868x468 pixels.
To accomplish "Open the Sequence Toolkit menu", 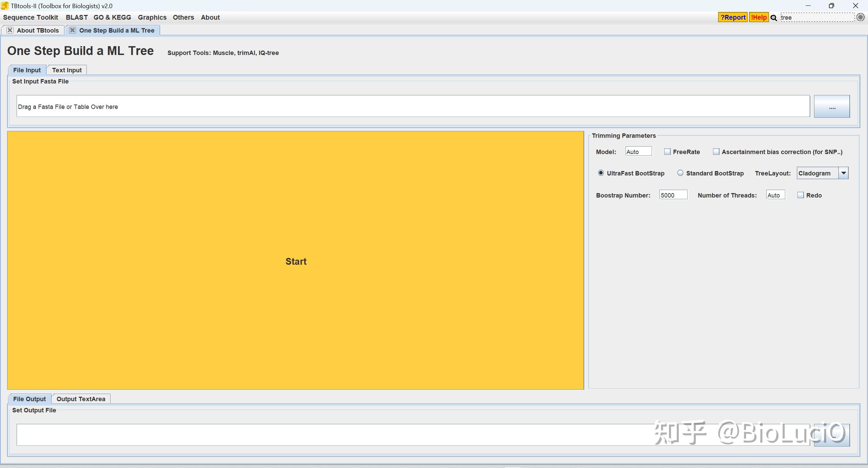I will click(x=31, y=17).
